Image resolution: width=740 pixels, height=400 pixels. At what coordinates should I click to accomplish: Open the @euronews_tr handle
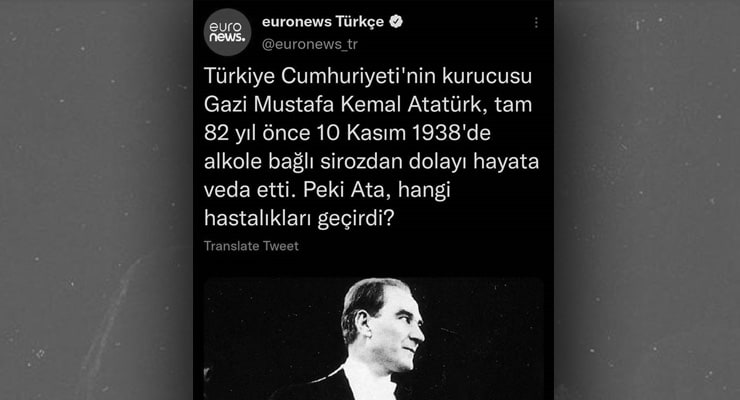tap(310, 44)
